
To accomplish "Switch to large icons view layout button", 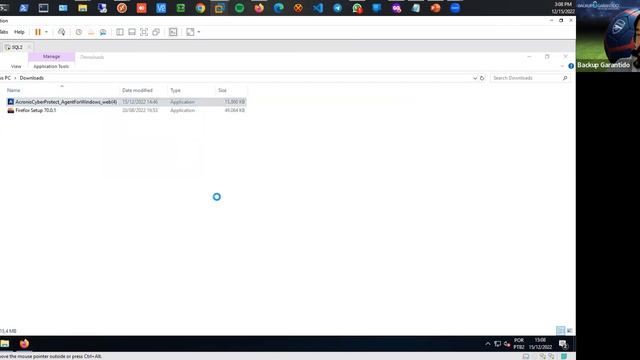I will [x=569, y=330].
